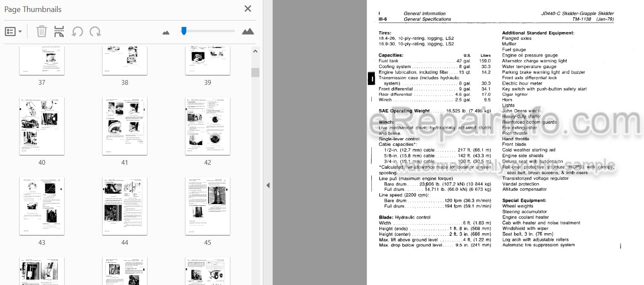Click the 'Fuel tank' capacity row
The height and width of the screenshot is (285, 644).
coord(435,61)
